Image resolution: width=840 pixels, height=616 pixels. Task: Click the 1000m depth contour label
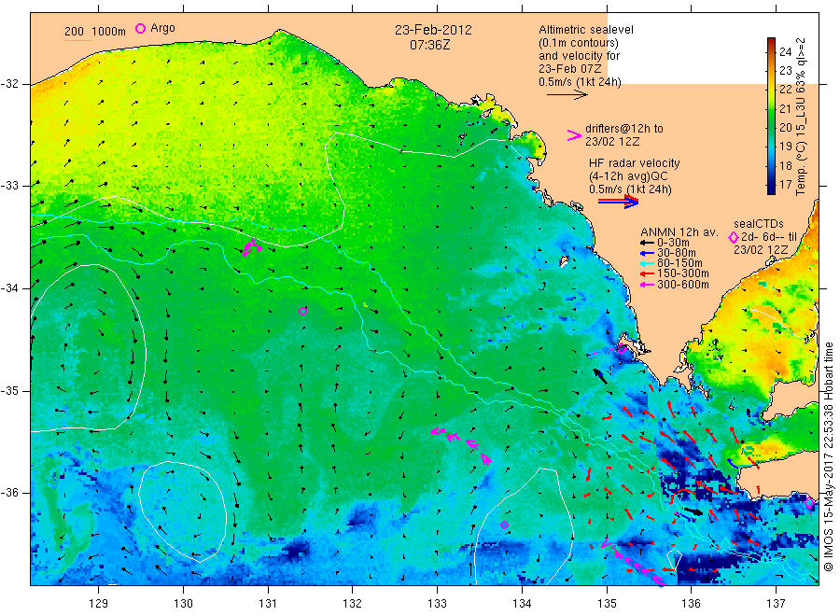point(109,32)
